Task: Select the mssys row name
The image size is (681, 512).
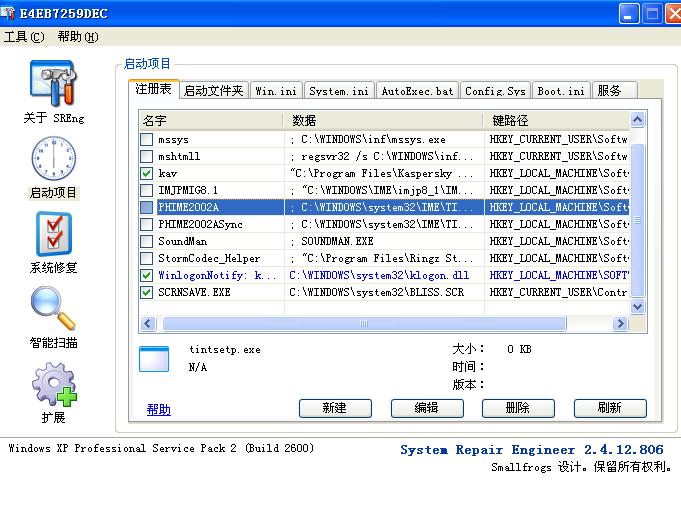Action: pyautogui.click(x=173, y=140)
